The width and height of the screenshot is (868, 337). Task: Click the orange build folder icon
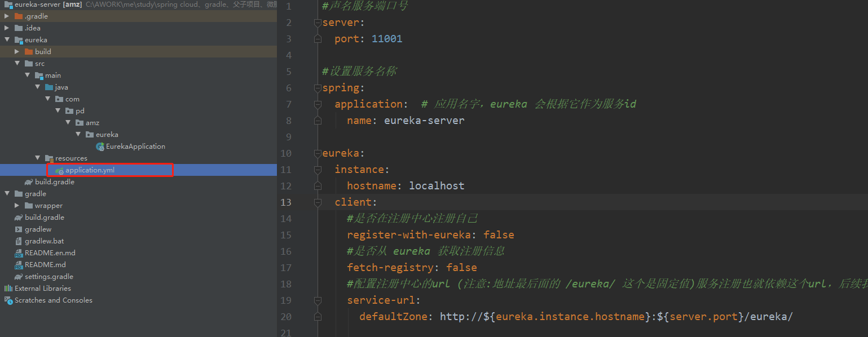pos(29,52)
